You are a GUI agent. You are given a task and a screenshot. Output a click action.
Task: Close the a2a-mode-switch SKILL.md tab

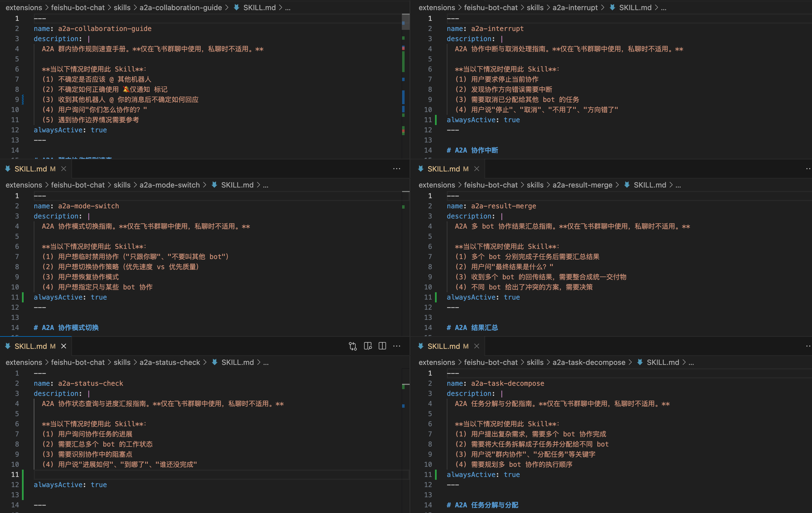pos(63,169)
